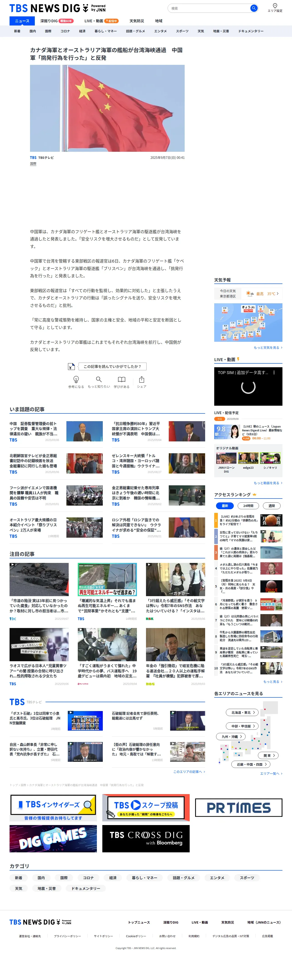Screen dimensions: 292x980
Task: Click the 学びがある open book icon
Action: [x=122, y=379]
